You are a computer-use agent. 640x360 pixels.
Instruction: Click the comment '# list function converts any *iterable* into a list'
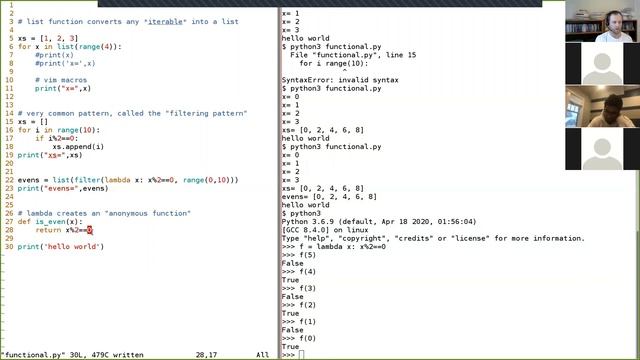(x=128, y=22)
